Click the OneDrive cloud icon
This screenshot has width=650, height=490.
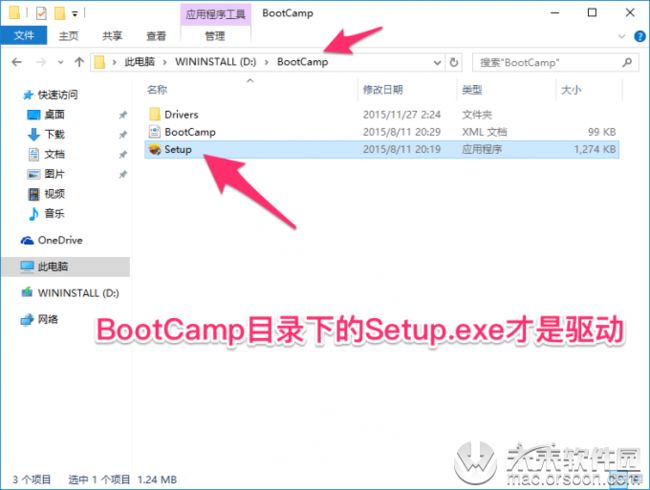[27, 240]
